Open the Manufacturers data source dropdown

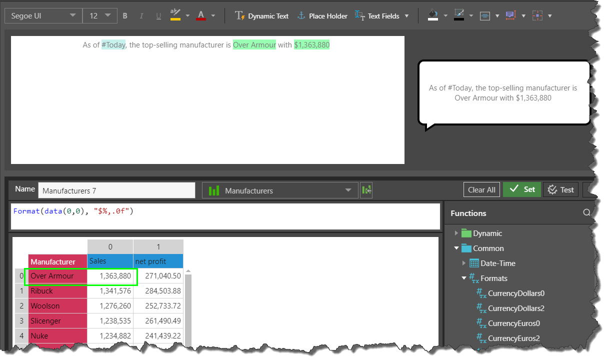pyautogui.click(x=280, y=190)
